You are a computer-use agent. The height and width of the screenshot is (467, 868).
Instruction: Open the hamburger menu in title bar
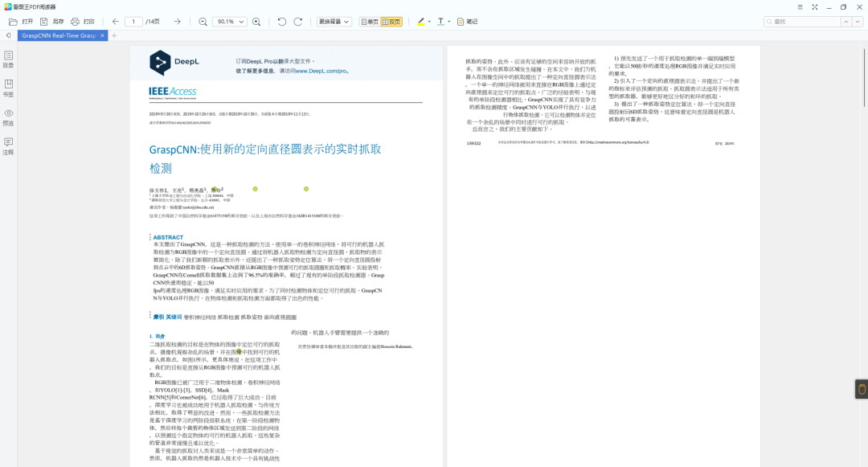tap(800, 7)
